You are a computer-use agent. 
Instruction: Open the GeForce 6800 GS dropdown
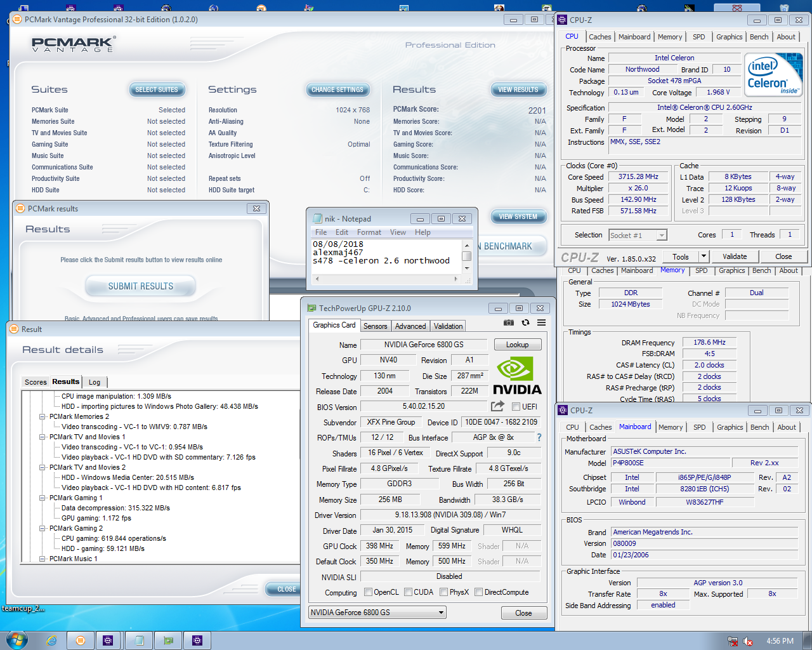tap(377, 613)
